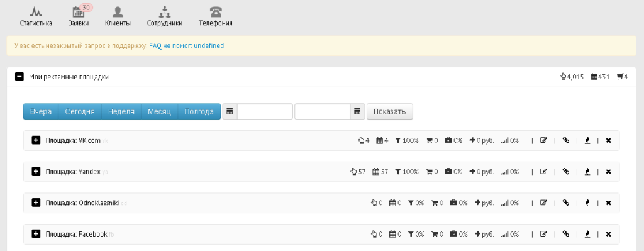This screenshot has width=644, height=251.
Task: Go to the Клиенты section
Action: pyautogui.click(x=118, y=11)
